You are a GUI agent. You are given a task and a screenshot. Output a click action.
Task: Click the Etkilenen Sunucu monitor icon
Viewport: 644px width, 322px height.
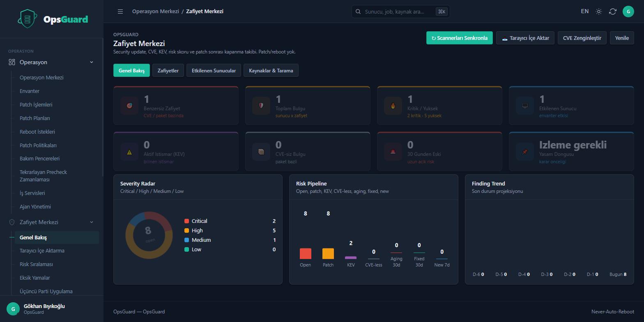[525, 106]
